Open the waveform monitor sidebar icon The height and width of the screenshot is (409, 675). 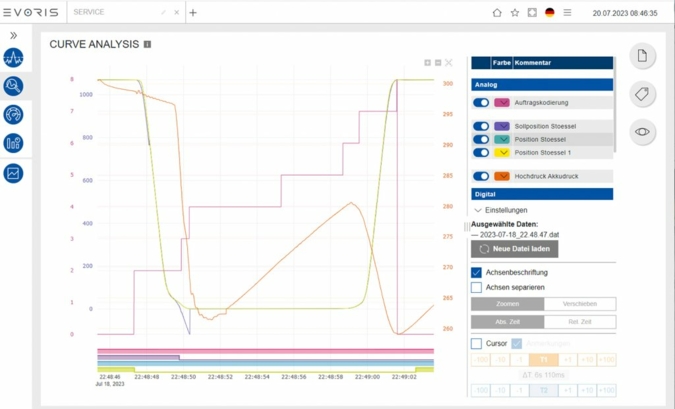coord(13,58)
